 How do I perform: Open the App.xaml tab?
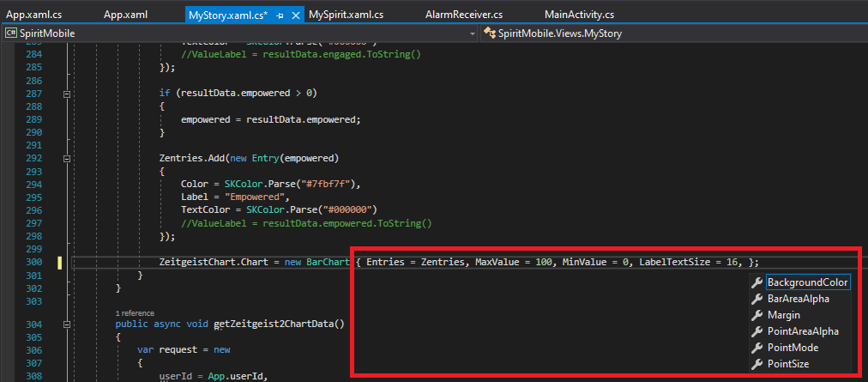[x=126, y=15]
